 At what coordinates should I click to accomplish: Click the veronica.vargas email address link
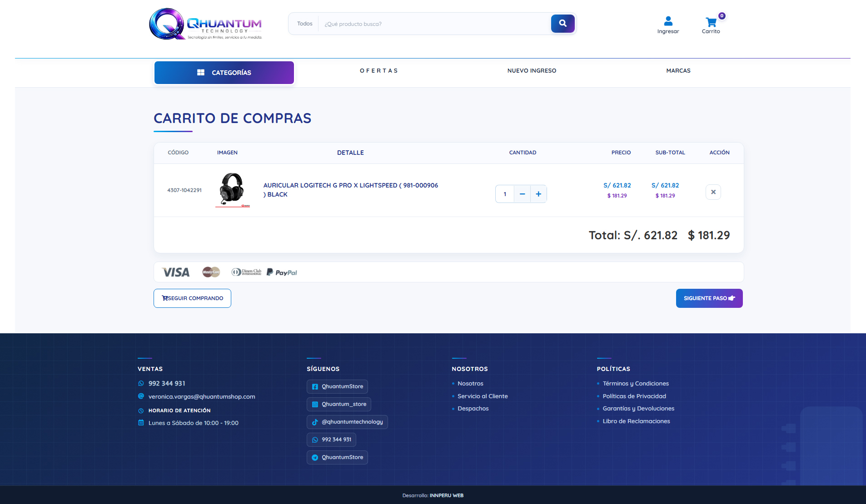pyautogui.click(x=202, y=396)
